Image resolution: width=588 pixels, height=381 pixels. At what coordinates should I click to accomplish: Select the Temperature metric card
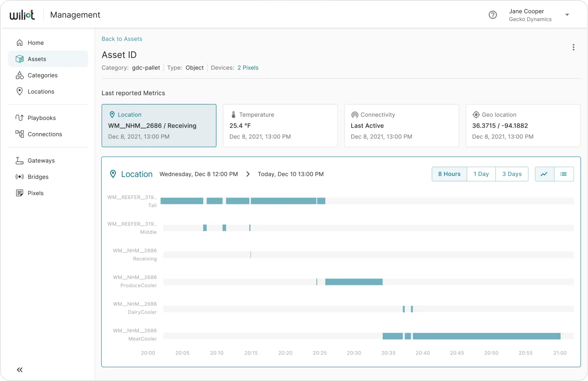[280, 125]
